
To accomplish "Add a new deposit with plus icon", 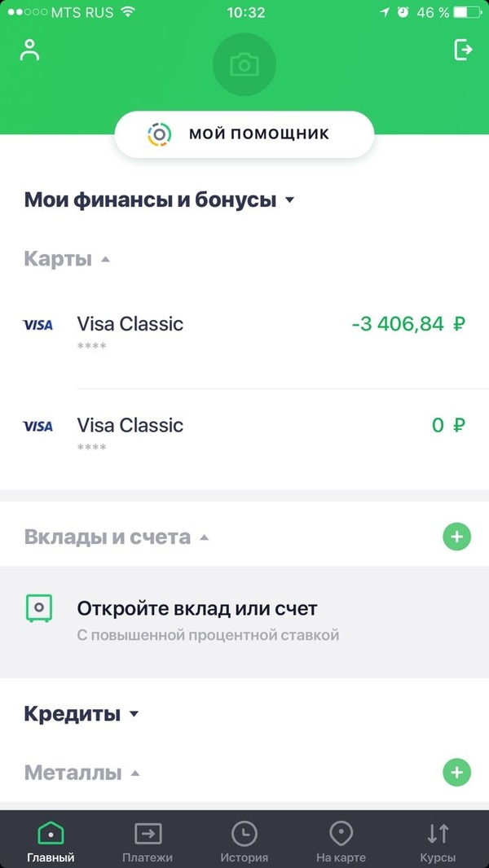I will click(456, 537).
